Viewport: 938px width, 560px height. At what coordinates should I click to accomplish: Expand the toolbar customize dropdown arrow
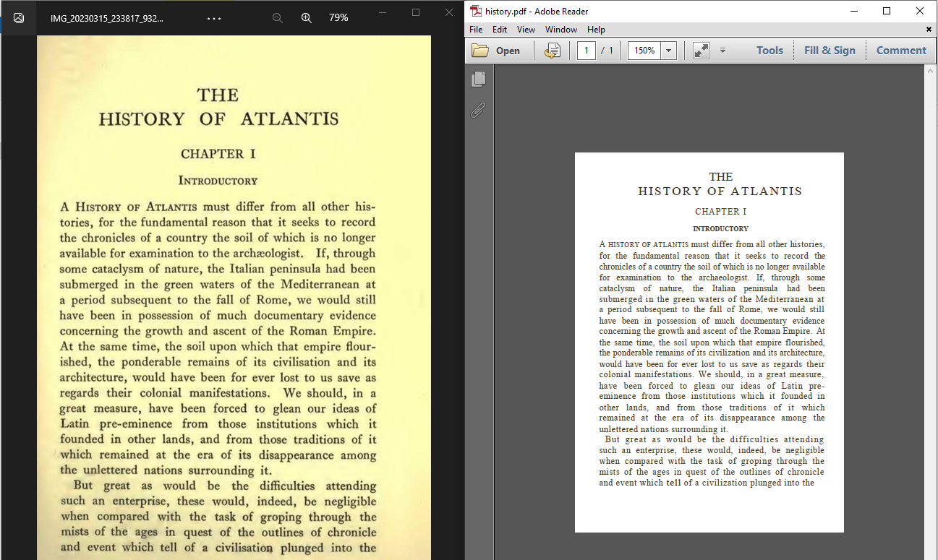point(722,51)
